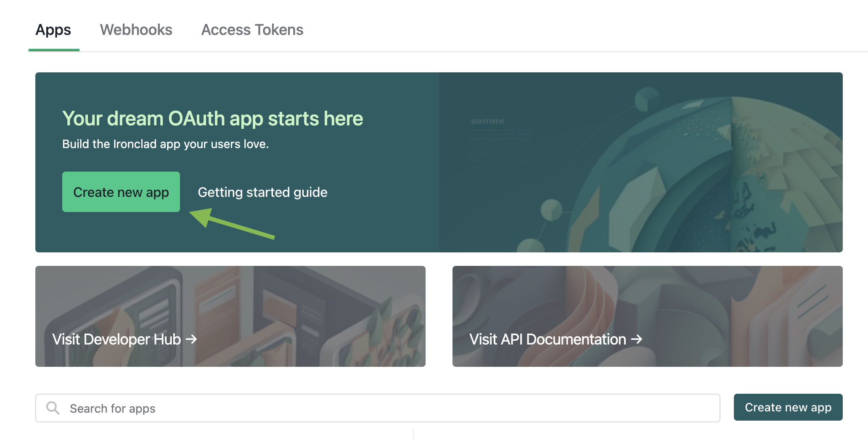Click the green Create new app button
This screenshot has width=868, height=440.
coord(121,192)
